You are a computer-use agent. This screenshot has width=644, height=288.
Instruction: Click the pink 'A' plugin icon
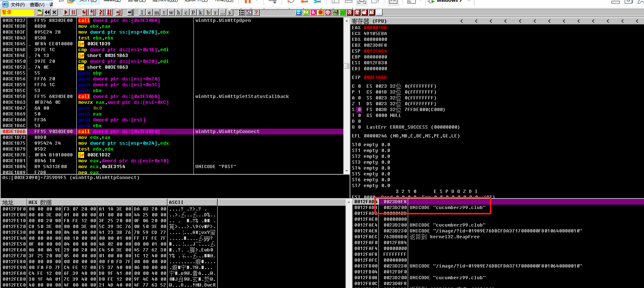tap(313, 12)
